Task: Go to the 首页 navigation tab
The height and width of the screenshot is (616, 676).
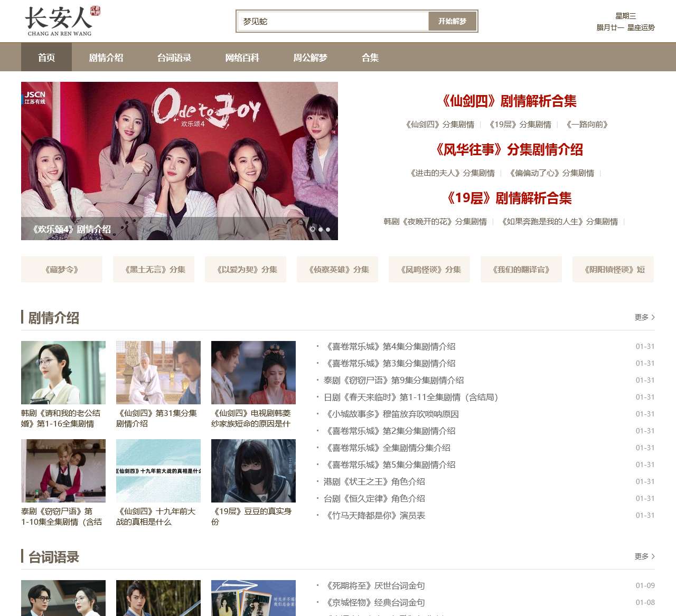Action: tap(46, 58)
